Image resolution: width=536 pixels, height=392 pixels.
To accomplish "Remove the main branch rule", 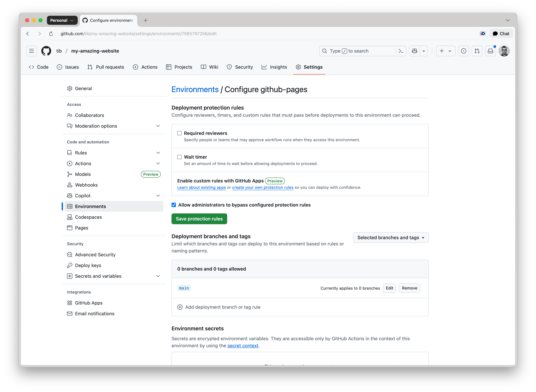I will point(409,288).
